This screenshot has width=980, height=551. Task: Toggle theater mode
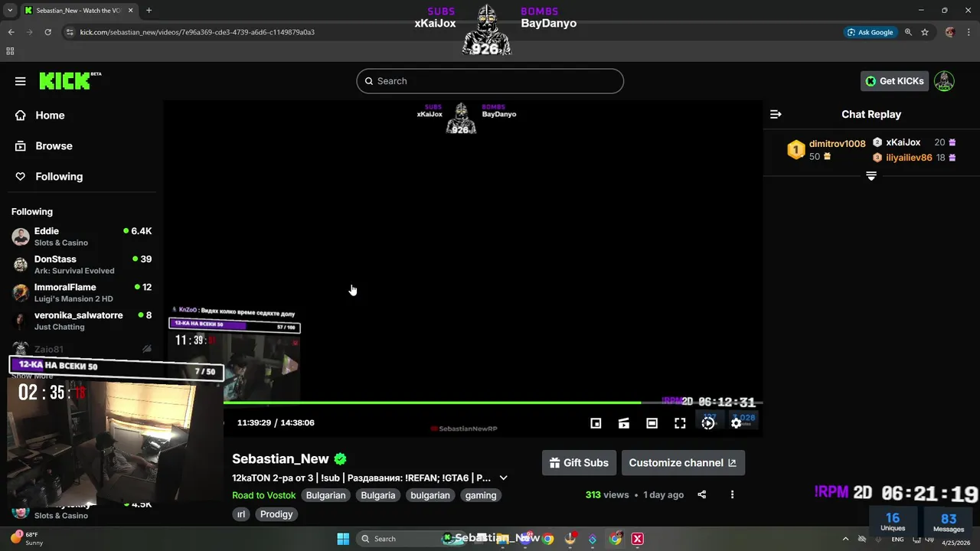click(652, 423)
